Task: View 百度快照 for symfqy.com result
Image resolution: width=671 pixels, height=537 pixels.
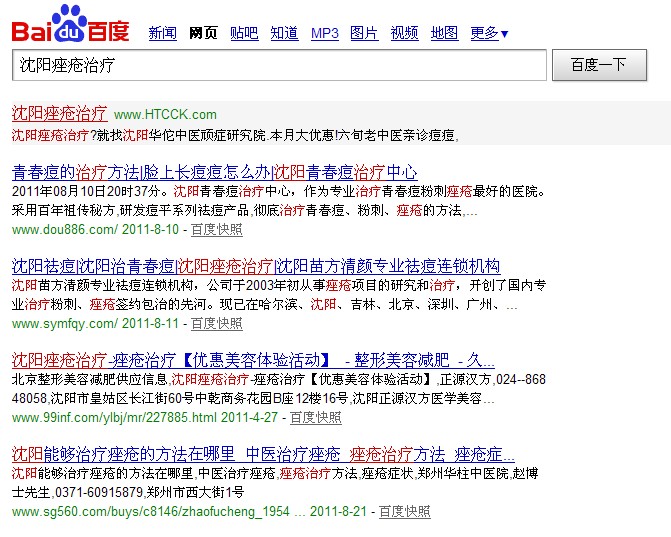Action: pyautogui.click(x=216, y=323)
